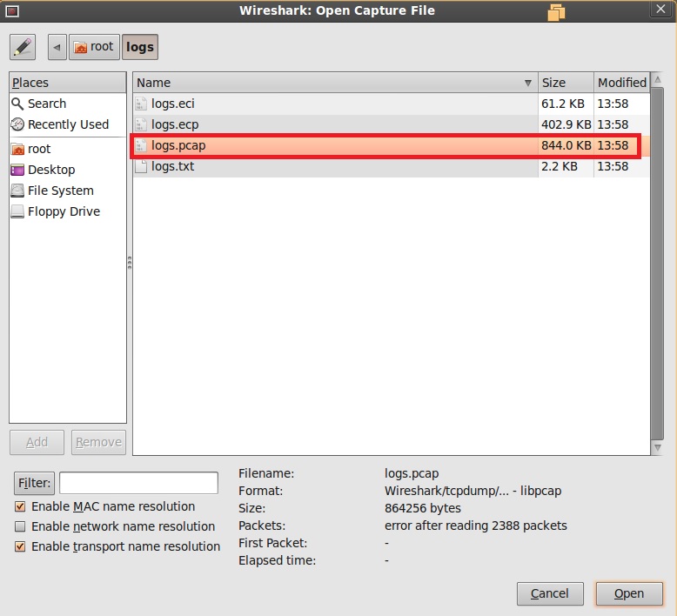This screenshot has height=616, width=677.
Task: Cancel the Open Capture File dialog
Action: click(550, 594)
